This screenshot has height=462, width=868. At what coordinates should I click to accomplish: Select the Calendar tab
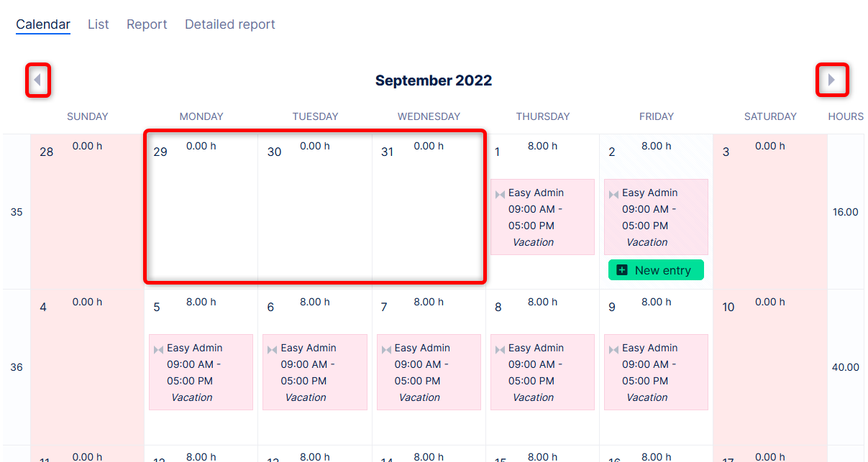43,24
